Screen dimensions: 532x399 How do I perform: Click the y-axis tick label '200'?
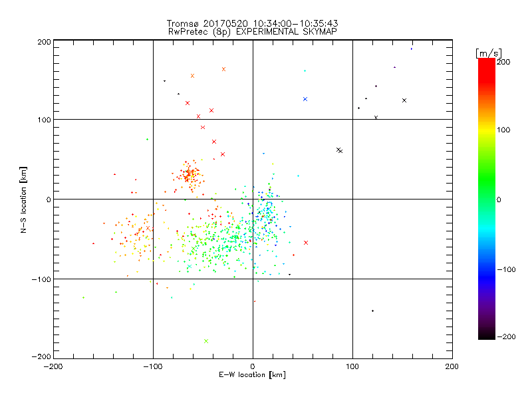point(44,42)
